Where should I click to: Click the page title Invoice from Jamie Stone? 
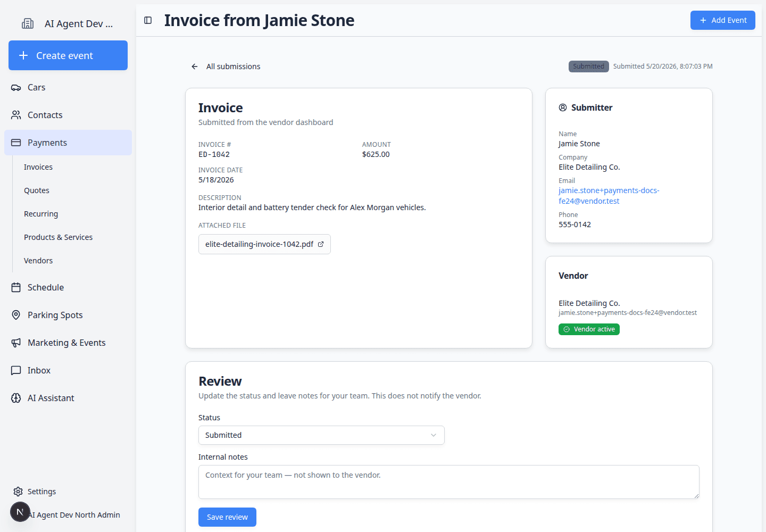coord(259,20)
